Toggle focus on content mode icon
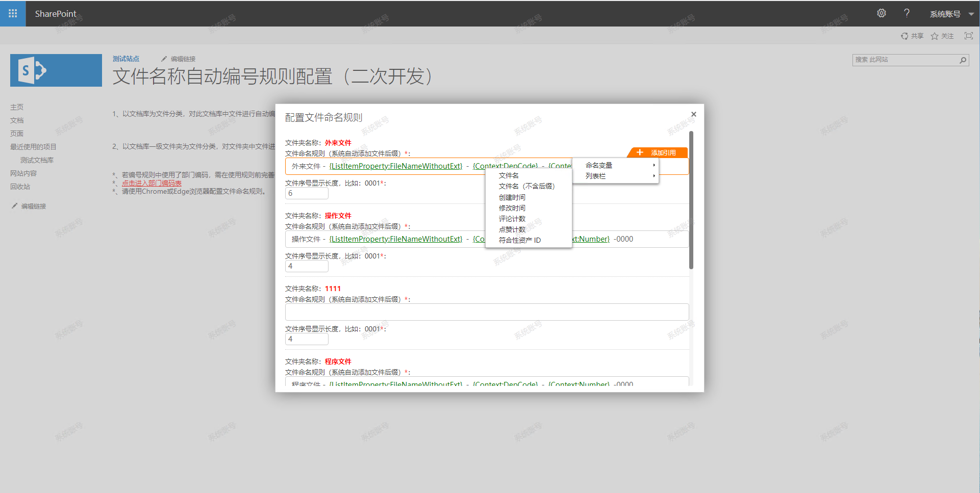 pos(968,36)
